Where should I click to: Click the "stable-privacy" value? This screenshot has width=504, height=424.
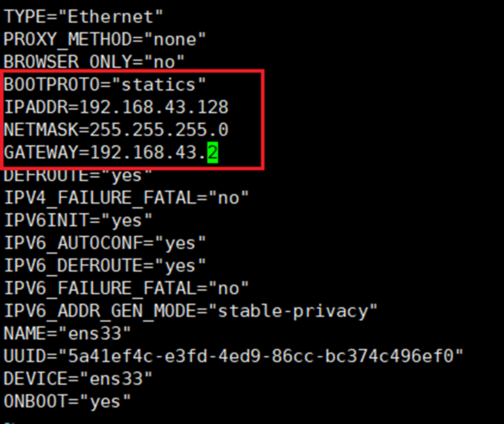point(293,311)
